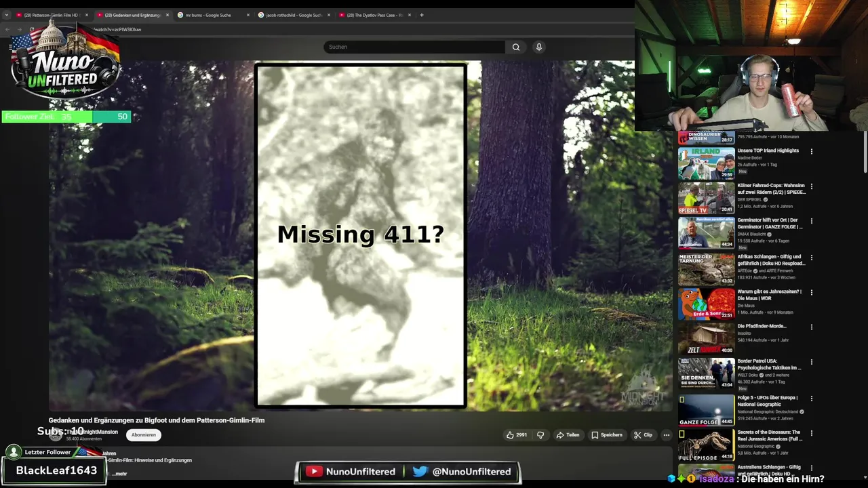
Task: Open options menu for Irland Highlights video
Action: [811, 151]
